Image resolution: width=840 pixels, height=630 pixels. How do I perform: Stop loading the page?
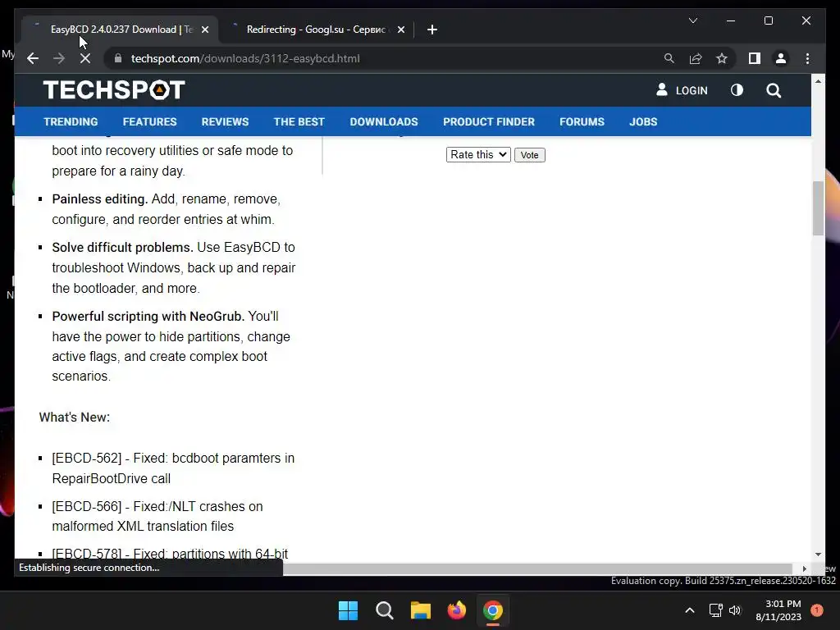[85, 58]
